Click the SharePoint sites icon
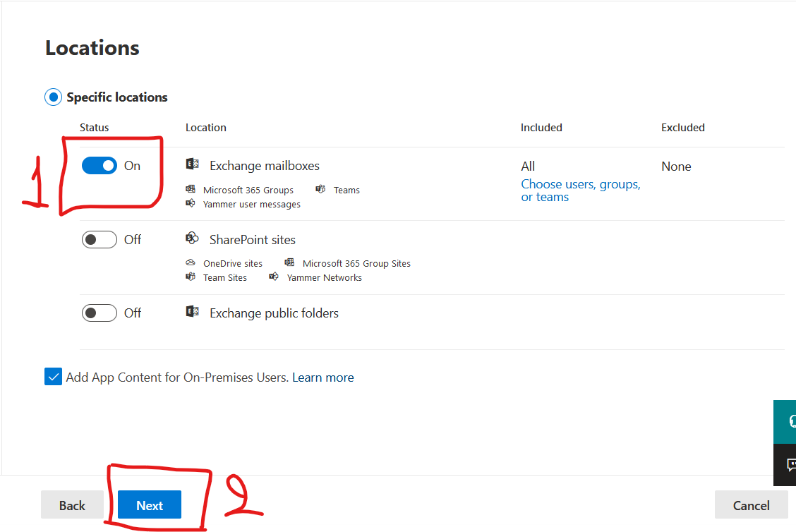The height and width of the screenshot is (532, 796). click(193, 238)
